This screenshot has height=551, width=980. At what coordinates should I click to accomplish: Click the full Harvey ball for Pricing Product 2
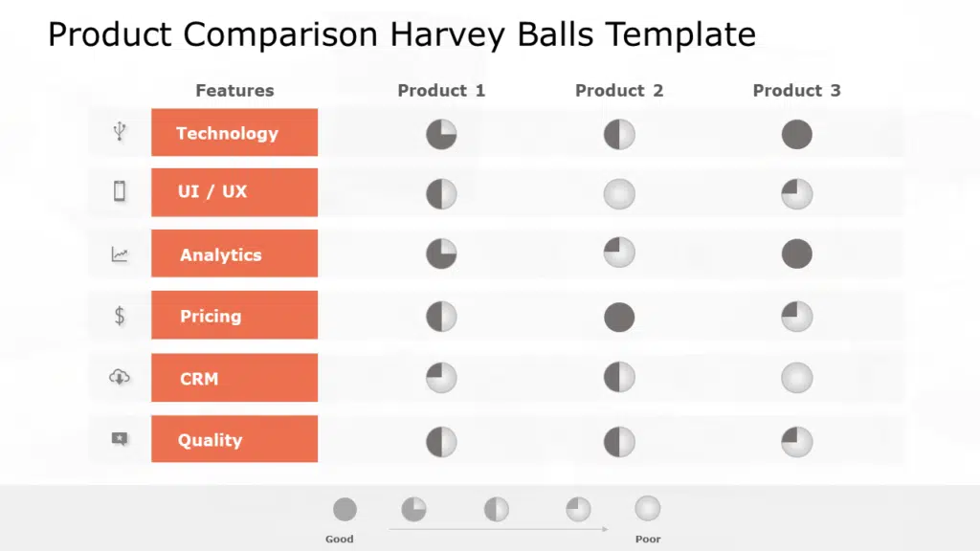coord(619,317)
